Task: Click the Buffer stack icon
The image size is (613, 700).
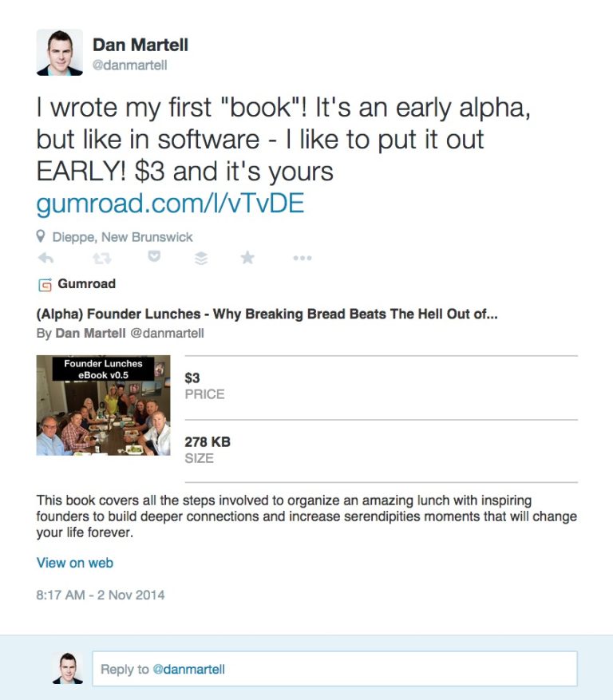Action: (201, 258)
